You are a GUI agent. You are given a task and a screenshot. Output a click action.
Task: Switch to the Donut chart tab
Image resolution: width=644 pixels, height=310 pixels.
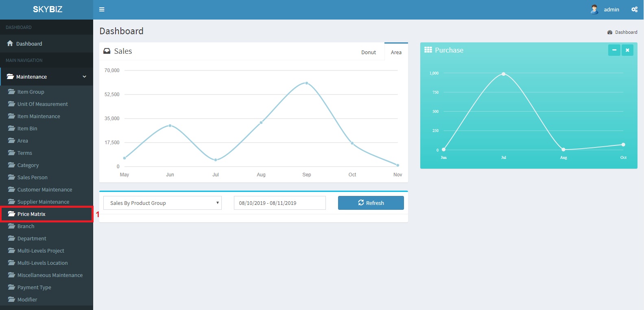point(369,52)
